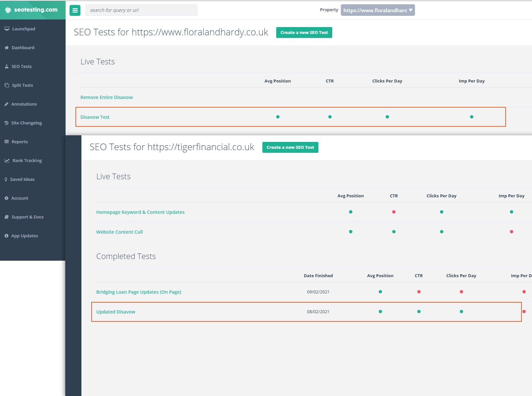Click the Site Changelog history icon
Screen dimensions: 532x396
point(6,123)
